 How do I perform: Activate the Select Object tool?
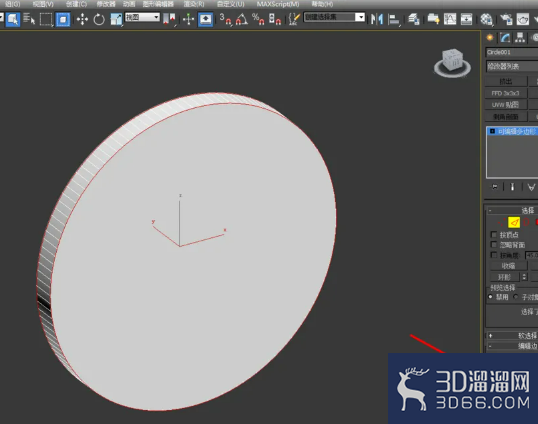click(13, 19)
